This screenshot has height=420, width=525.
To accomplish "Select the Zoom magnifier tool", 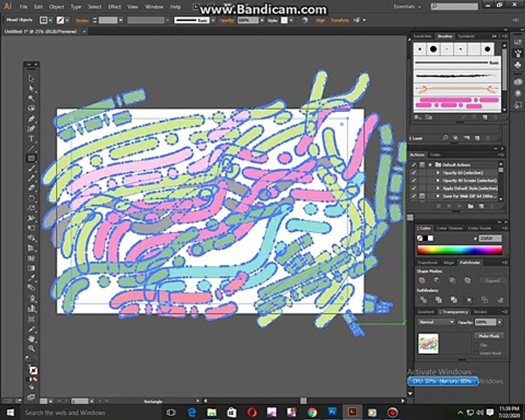I will click(x=31, y=349).
